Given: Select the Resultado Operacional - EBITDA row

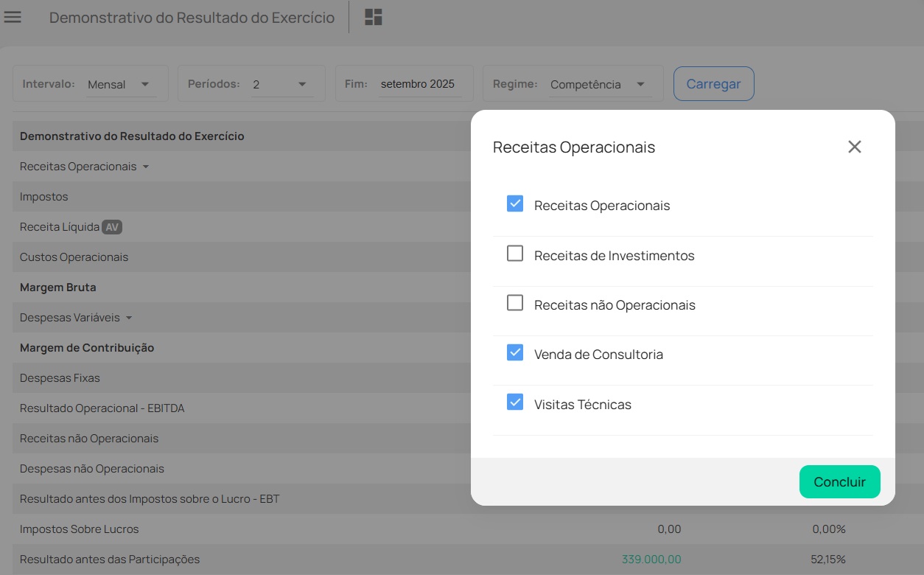Looking at the screenshot, I should [102, 408].
